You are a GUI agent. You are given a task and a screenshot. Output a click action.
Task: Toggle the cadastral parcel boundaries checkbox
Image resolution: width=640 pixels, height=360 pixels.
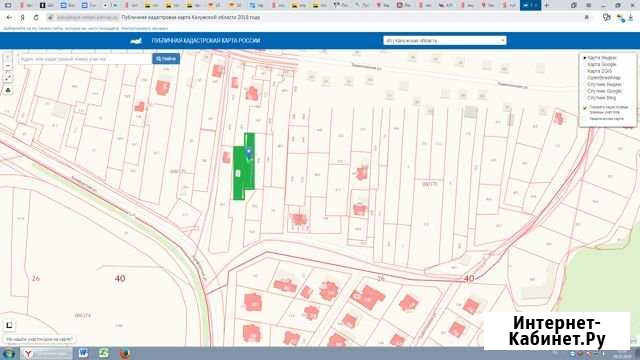585,108
